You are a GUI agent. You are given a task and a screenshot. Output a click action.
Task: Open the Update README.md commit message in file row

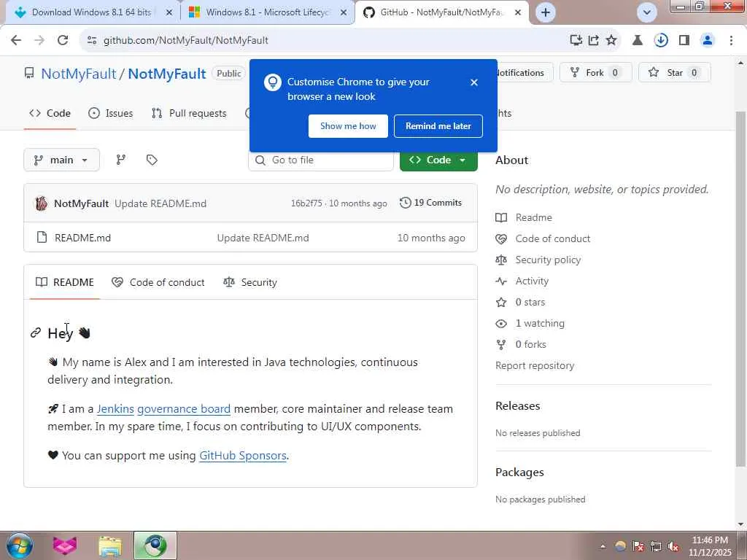[x=263, y=238]
